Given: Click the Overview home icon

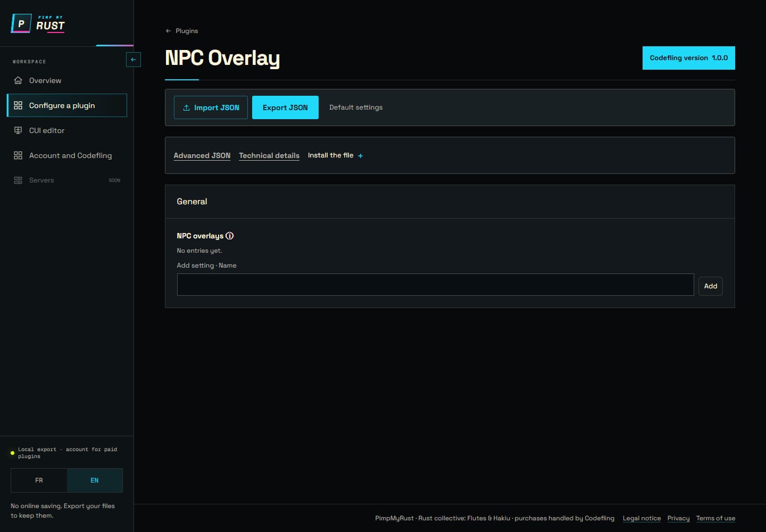Looking at the screenshot, I should [18, 80].
